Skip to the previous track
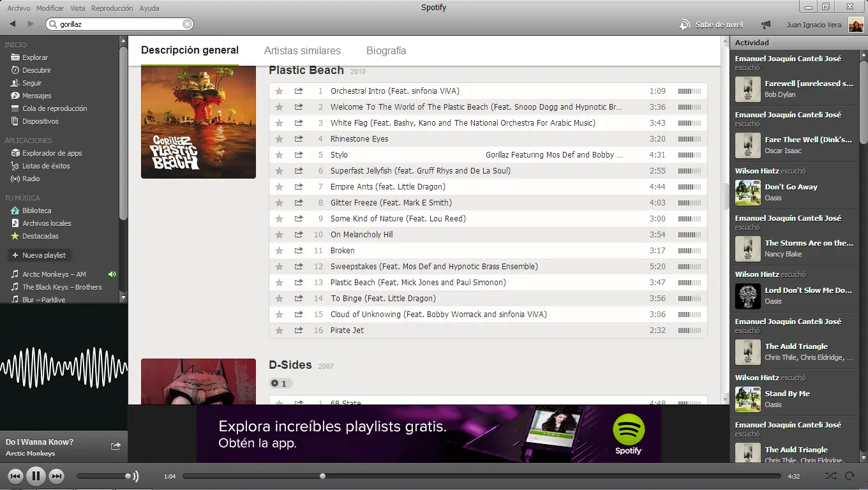 [15, 476]
